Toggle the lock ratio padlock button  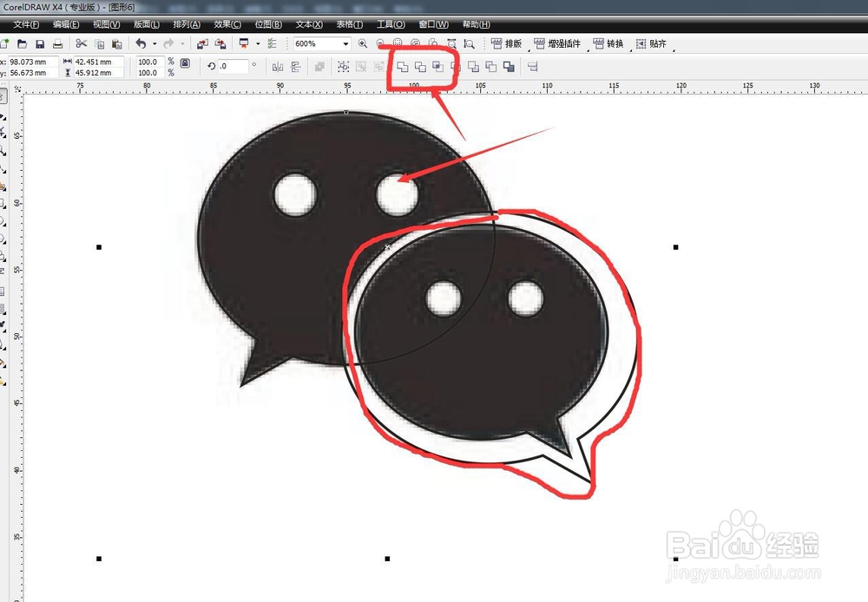(186, 63)
